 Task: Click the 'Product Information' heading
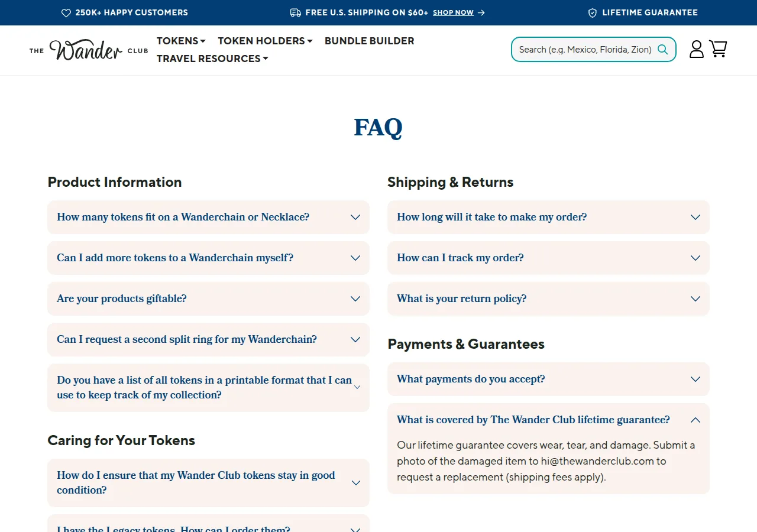(x=115, y=182)
